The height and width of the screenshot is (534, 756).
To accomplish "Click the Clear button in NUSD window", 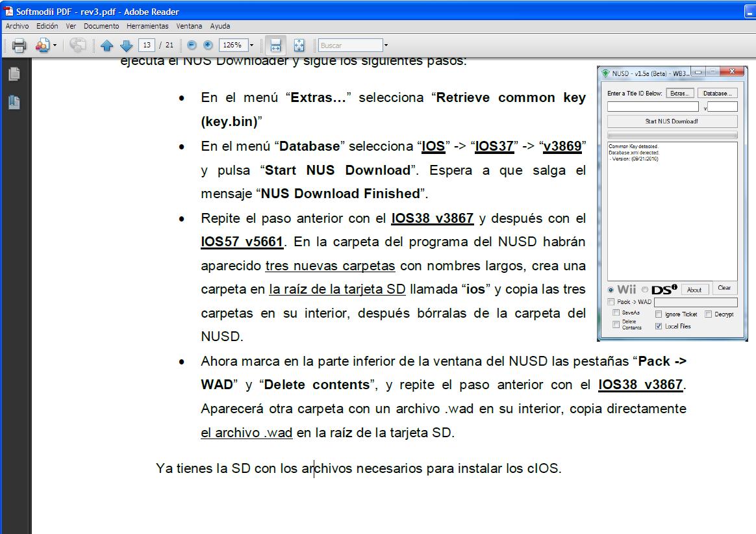I will coord(724,288).
